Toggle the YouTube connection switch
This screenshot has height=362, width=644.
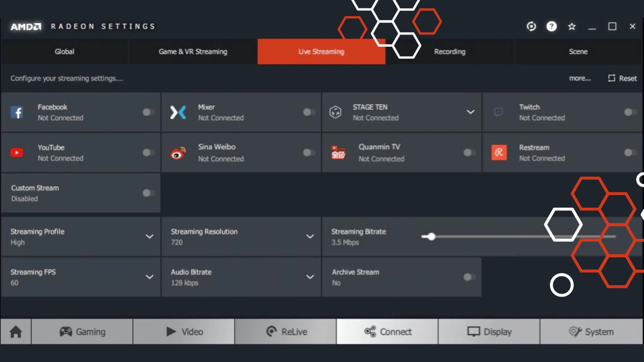[x=148, y=153]
